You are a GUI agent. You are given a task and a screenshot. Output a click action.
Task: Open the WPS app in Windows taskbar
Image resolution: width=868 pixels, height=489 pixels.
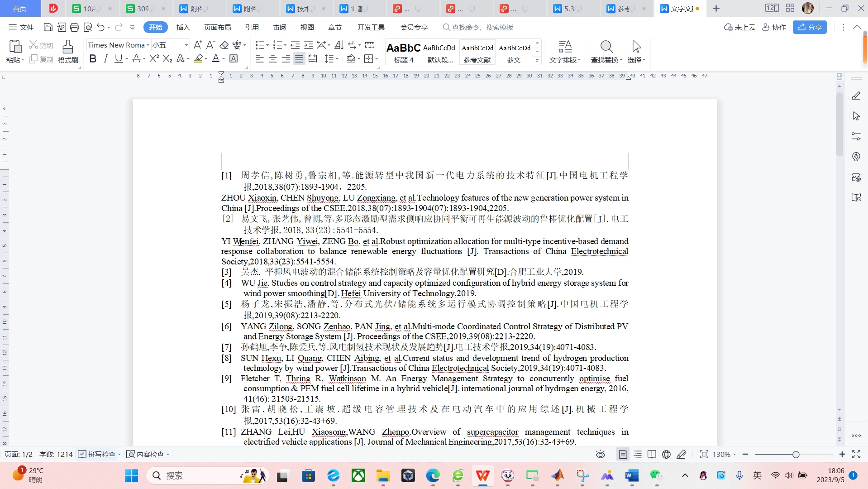[483, 475]
